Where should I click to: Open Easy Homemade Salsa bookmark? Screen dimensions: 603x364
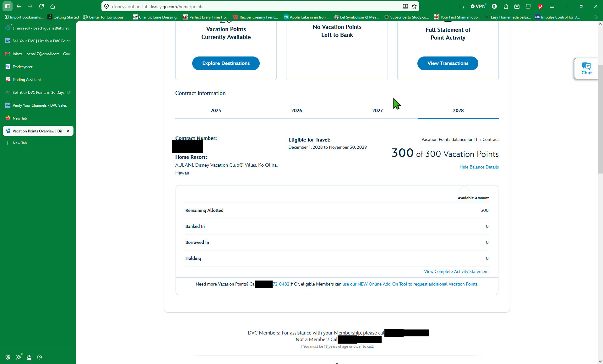508,17
